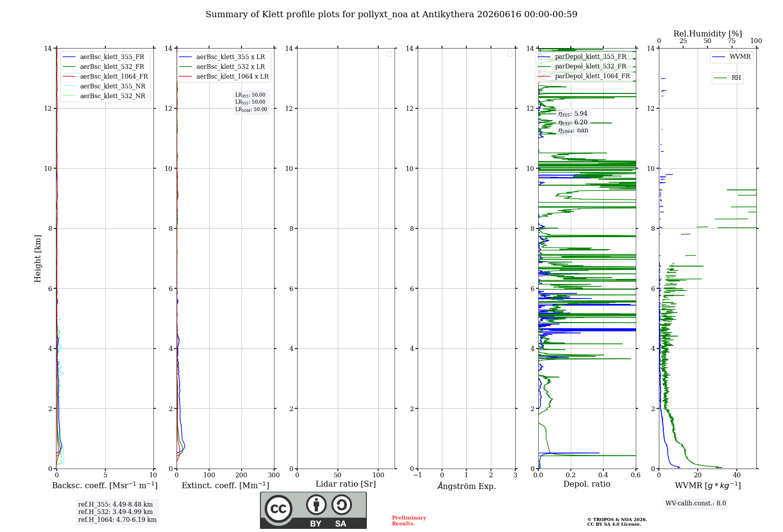Click the WV-calib.const.: 8.0 text
This screenshot has width=783, height=532.
point(696,503)
